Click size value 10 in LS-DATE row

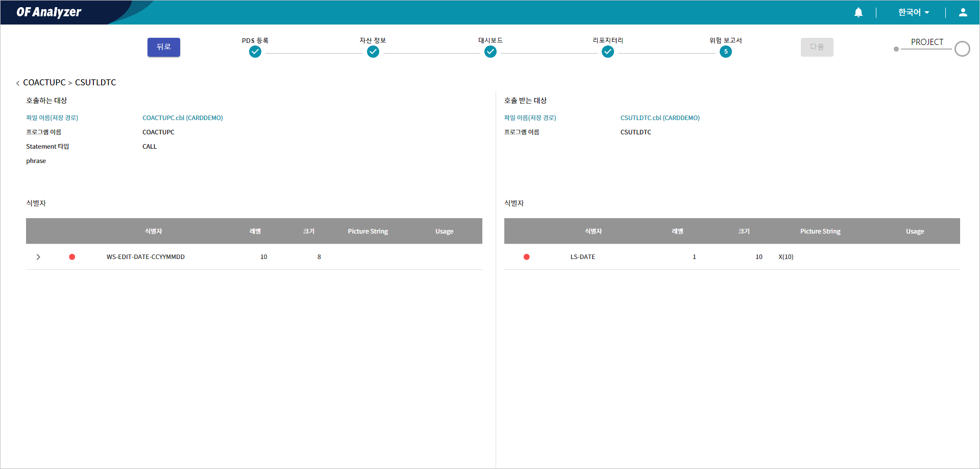click(759, 257)
